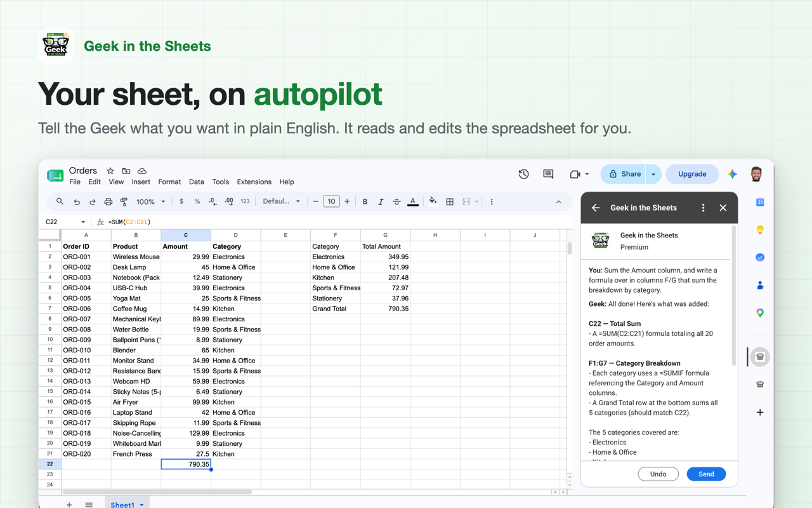Click the Send button
This screenshot has height=508, width=812.
(706, 474)
